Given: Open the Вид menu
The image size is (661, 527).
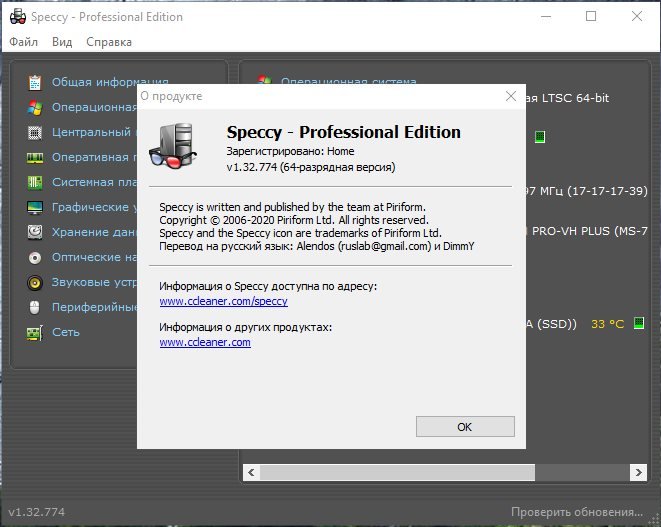Looking at the screenshot, I should click(x=62, y=42).
